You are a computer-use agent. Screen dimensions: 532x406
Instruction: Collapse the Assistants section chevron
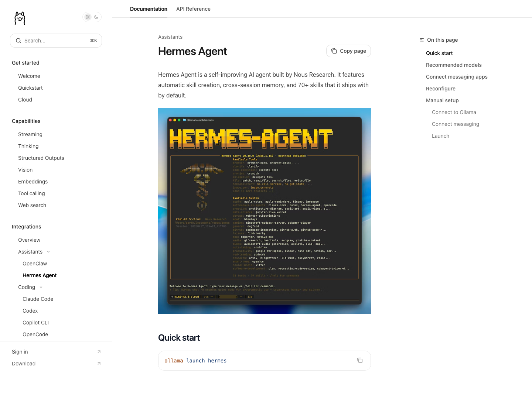click(48, 252)
